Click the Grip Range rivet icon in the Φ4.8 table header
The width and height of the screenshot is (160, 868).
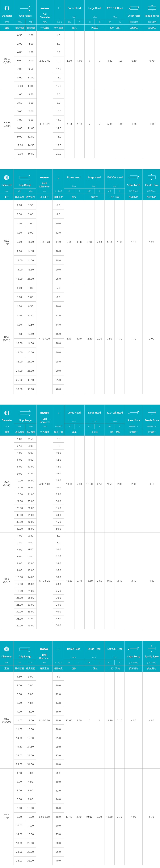tap(25, 413)
